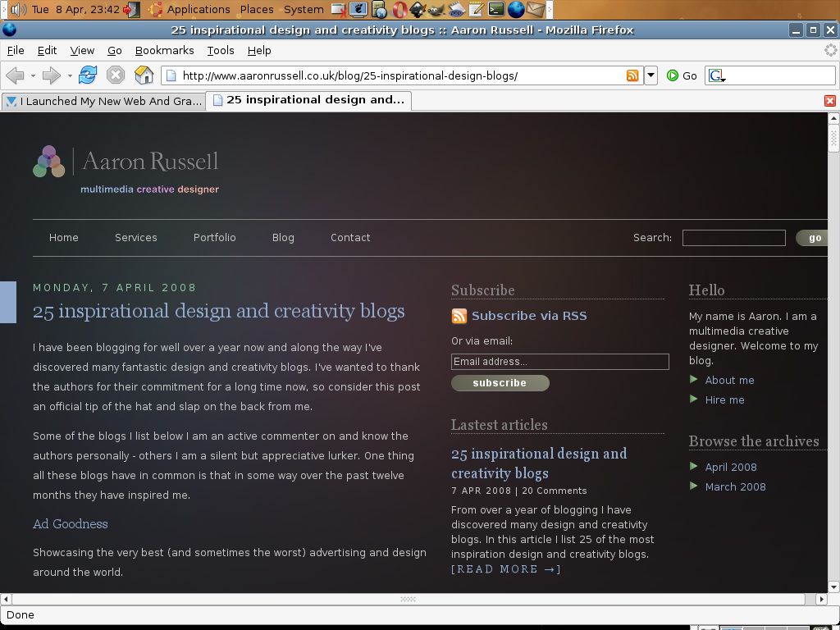Open the 'About me' link

click(x=729, y=381)
